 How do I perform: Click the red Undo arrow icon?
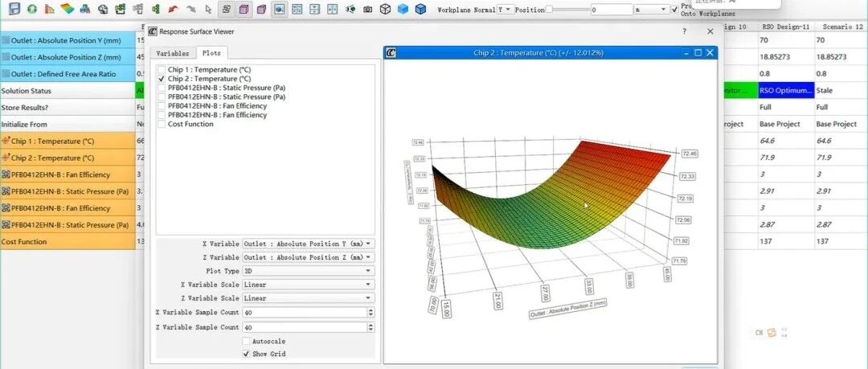[x=174, y=9]
